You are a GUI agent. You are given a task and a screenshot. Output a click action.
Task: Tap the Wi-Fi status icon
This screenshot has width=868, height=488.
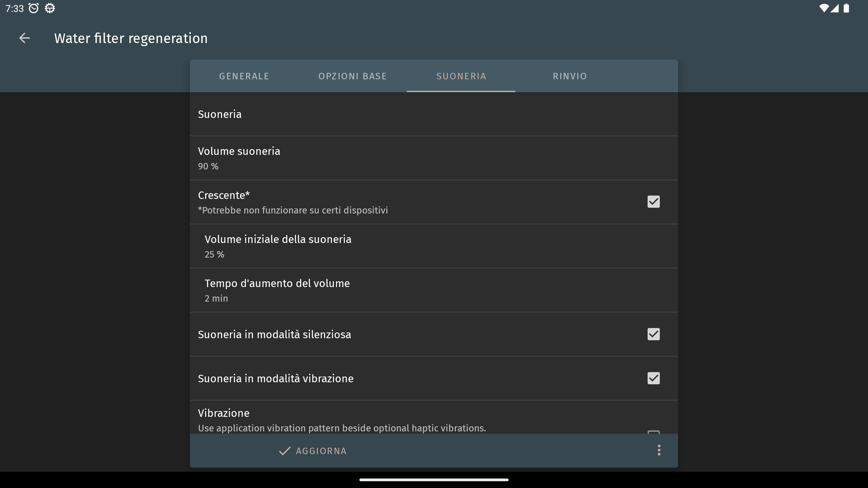point(824,8)
